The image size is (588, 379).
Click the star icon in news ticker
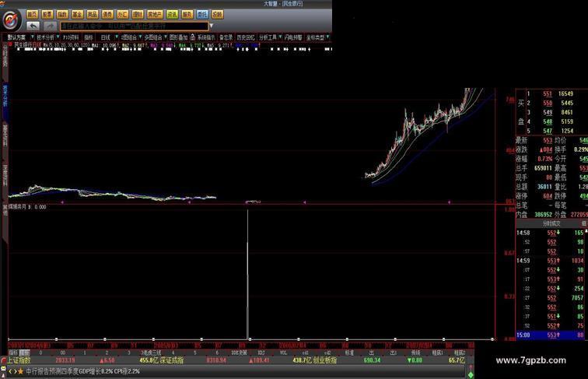[20, 371]
